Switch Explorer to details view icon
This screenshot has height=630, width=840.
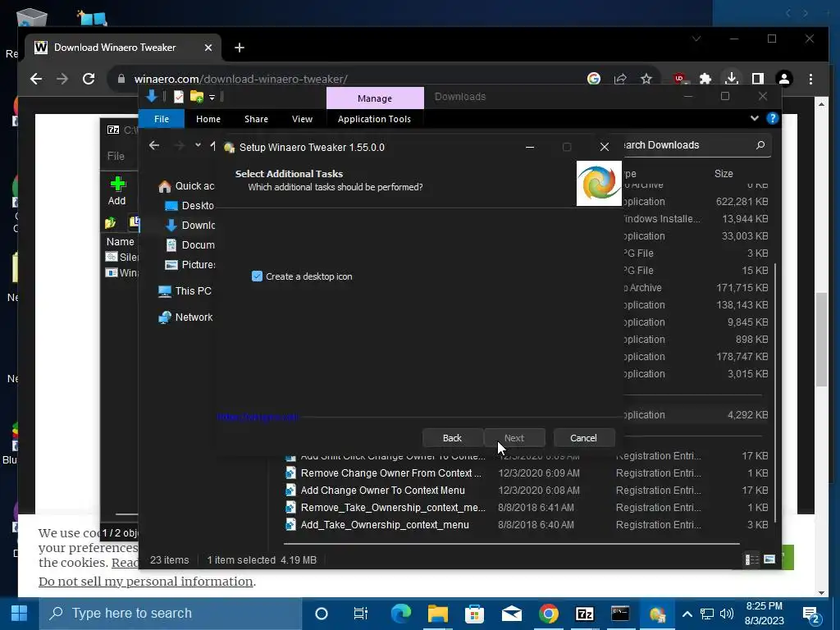[x=752, y=559]
